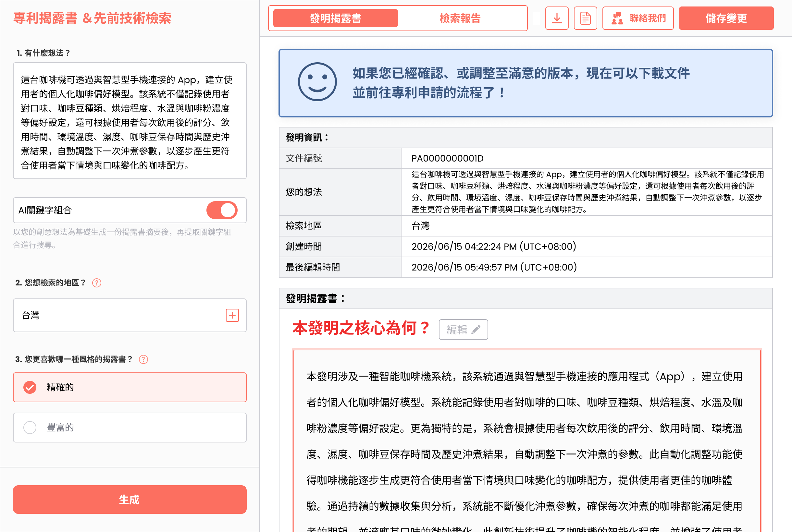Click the disclosure core description text area
Viewport: 792px width, 532px height.
527,441
